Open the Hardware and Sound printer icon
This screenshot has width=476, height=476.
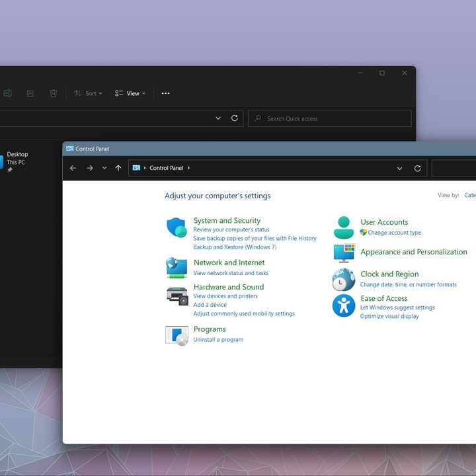[177, 296]
